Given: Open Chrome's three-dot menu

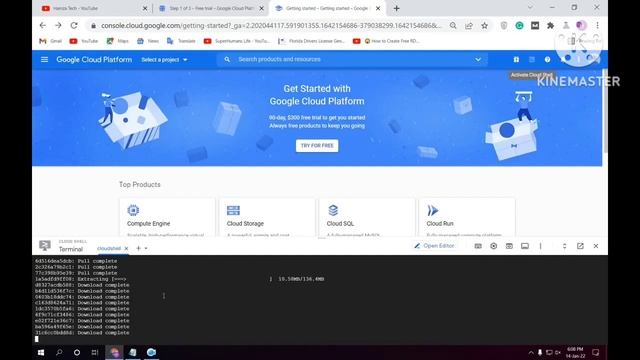Looking at the screenshot, I should pyautogui.click(x=598, y=25).
